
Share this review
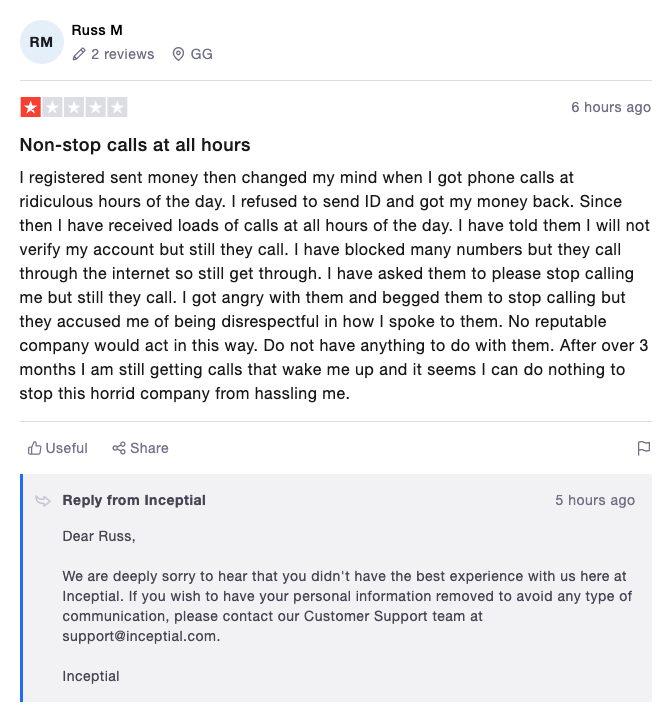point(141,448)
